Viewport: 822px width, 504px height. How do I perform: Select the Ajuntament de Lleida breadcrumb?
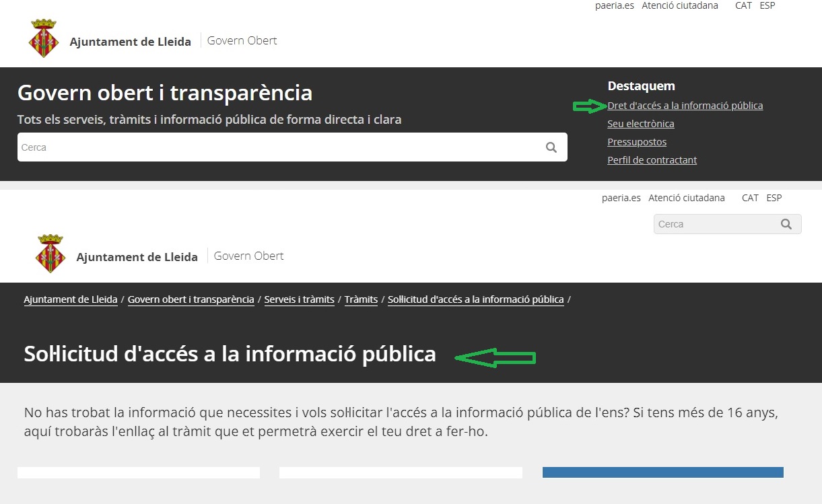coord(71,299)
